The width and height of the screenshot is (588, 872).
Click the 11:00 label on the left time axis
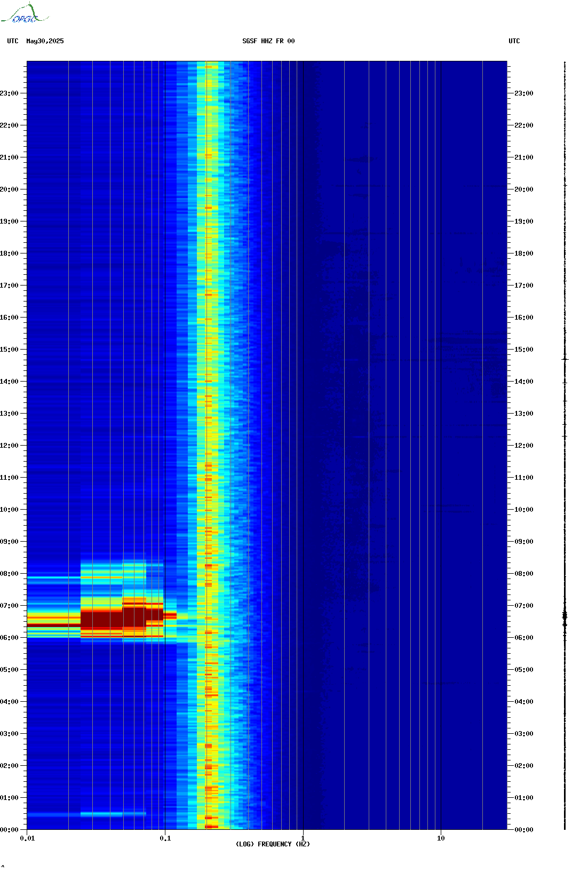9,478
